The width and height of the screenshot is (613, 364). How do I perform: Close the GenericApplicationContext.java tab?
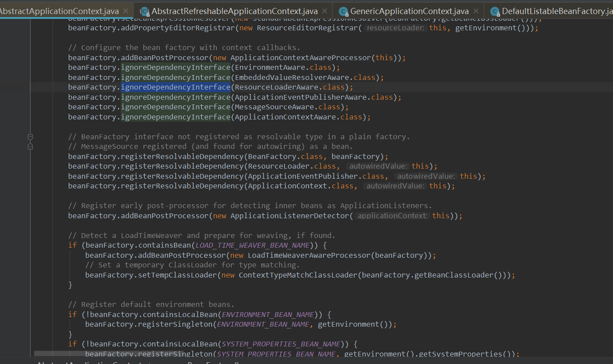476,11
